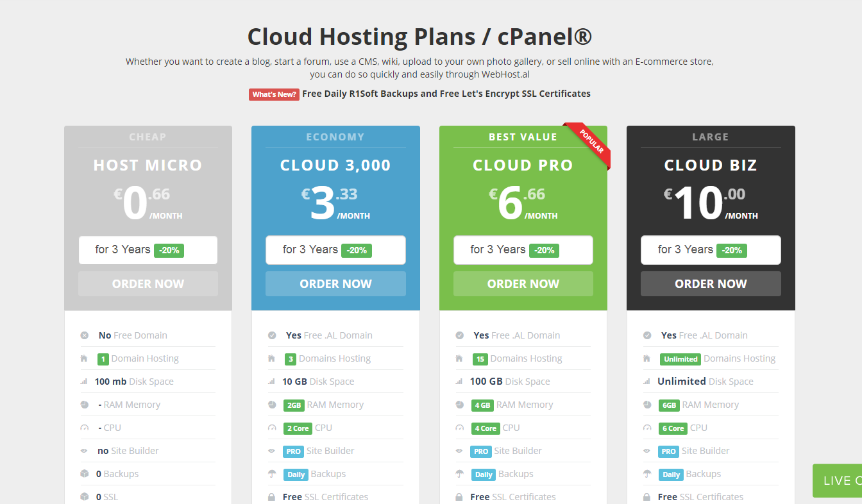This screenshot has height=504, width=862.
Task: Open billing period dropdown for Cloud Biz
Action: coord(711,250)
